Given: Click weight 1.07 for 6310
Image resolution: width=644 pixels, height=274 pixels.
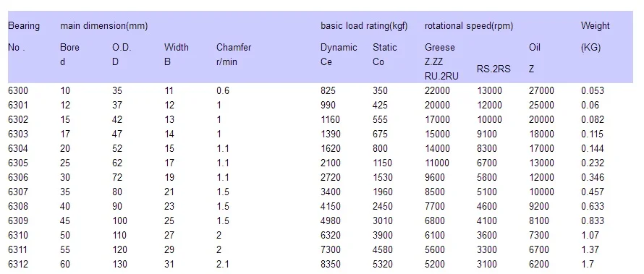Looking at the screenshot, I should tap(590, 235).
